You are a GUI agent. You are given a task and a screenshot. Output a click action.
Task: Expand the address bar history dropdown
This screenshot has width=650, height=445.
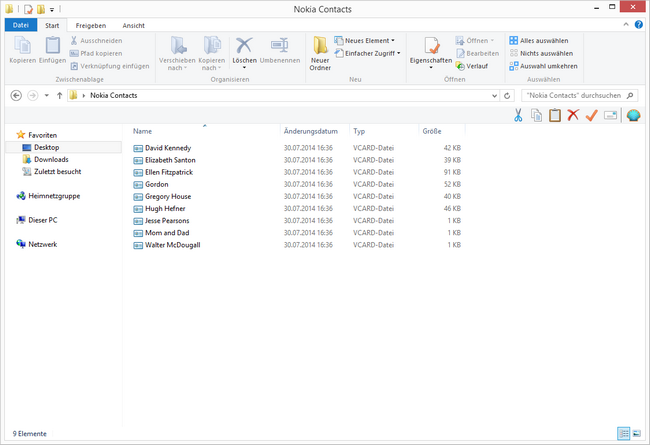494,96
